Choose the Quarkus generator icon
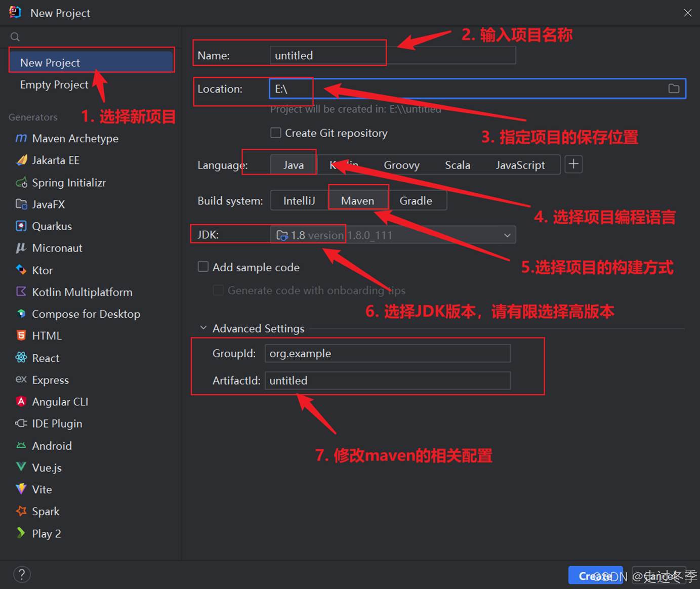 point(21,226)
